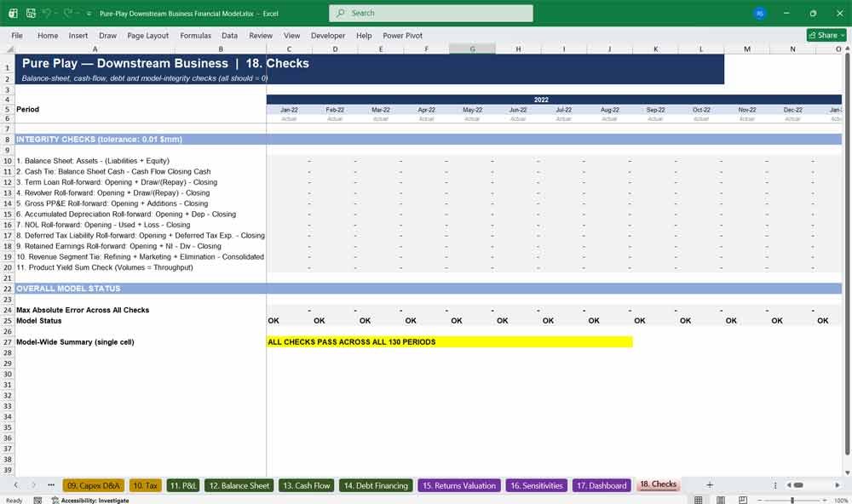Screen dimensions: 852x504
Task: Open the Data ribbon tab
Action: point(229,35)
